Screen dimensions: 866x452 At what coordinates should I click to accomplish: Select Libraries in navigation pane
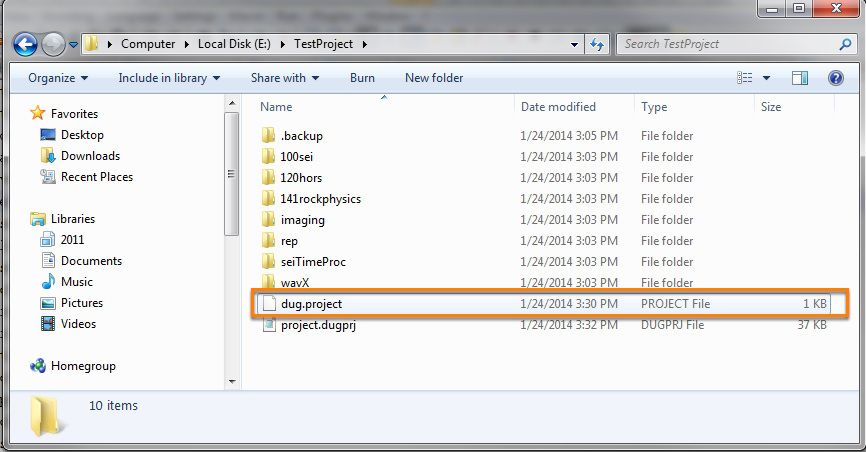coord(72,219)
